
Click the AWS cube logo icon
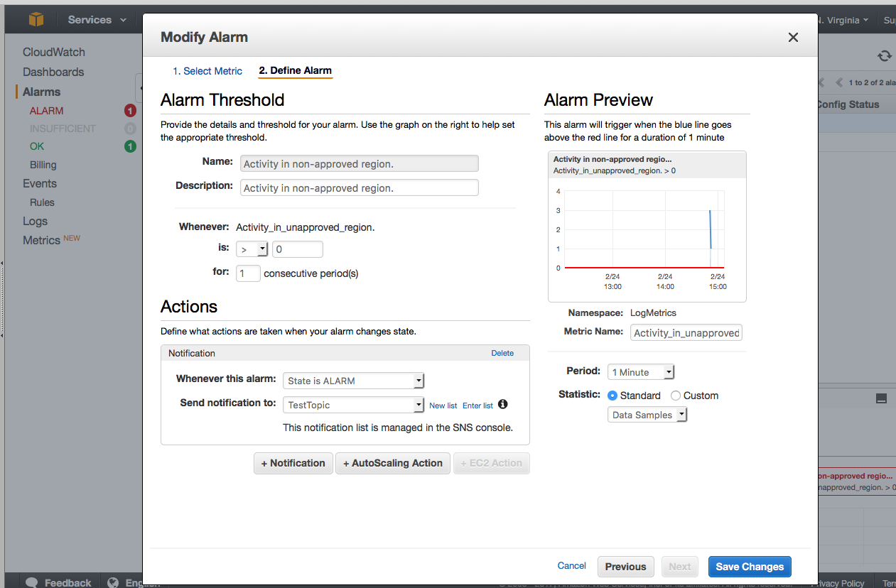(x=36, y=19)
